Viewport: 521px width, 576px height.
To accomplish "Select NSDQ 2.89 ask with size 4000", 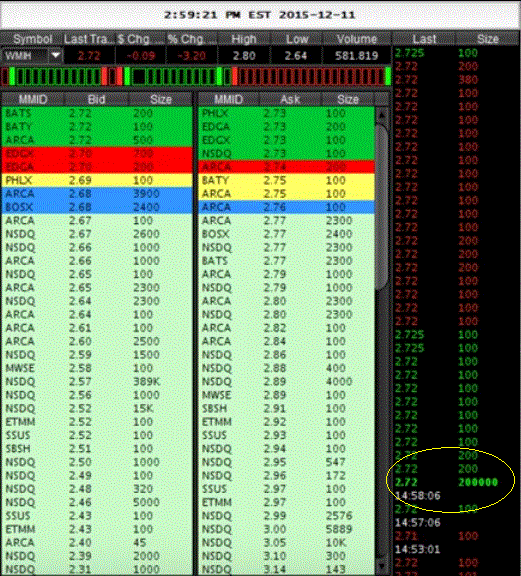I will point(287,382).
